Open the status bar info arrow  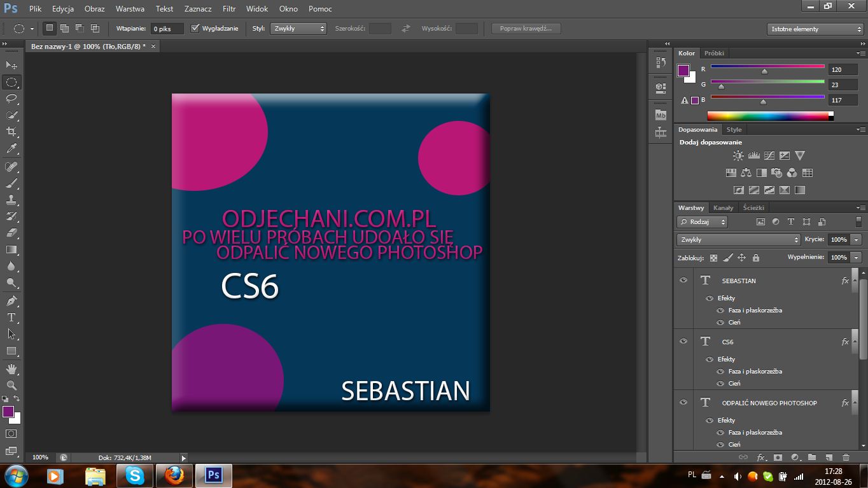coord(184,457)
